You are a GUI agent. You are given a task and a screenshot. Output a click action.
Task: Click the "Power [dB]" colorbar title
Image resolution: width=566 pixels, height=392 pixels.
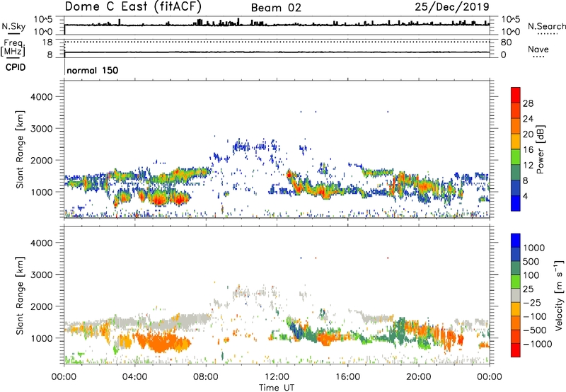(x=540, y=149)
